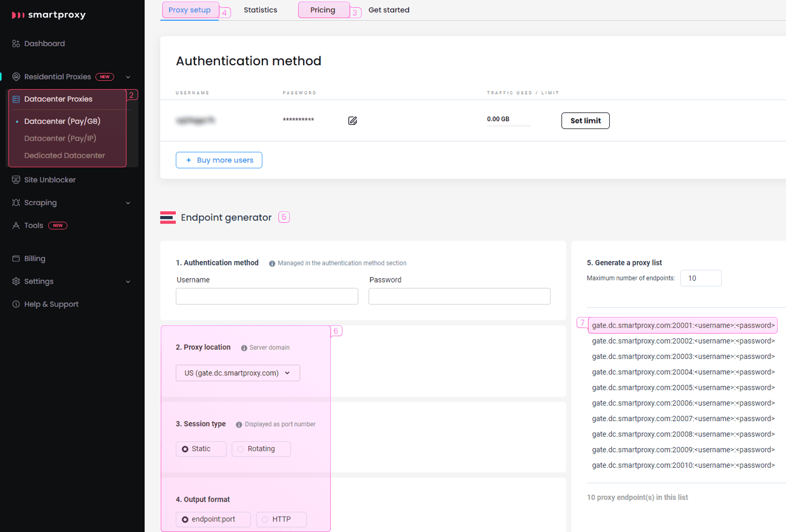Click the 0.00 GB traffic value
The width and height of the screenshot is (786, 532).
point(498,119)
